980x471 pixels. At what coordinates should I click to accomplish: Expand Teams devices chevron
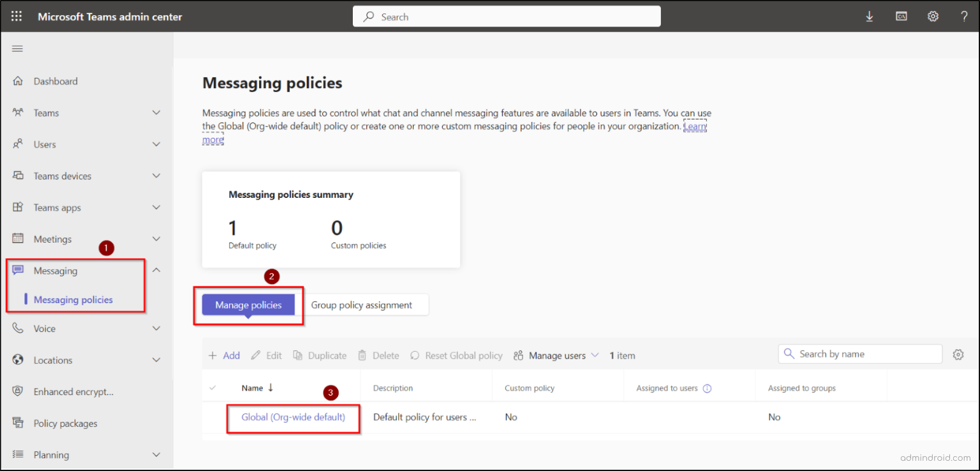coord(156,176)
